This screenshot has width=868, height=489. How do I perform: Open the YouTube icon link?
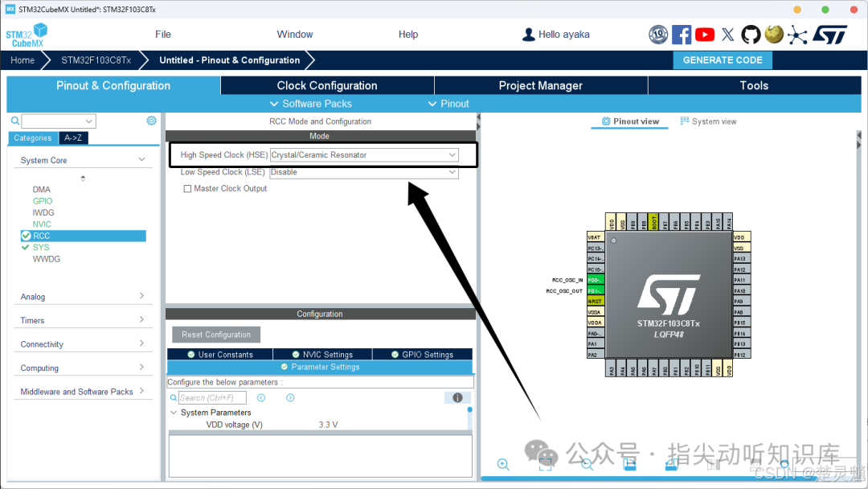(x=705, y=35)
